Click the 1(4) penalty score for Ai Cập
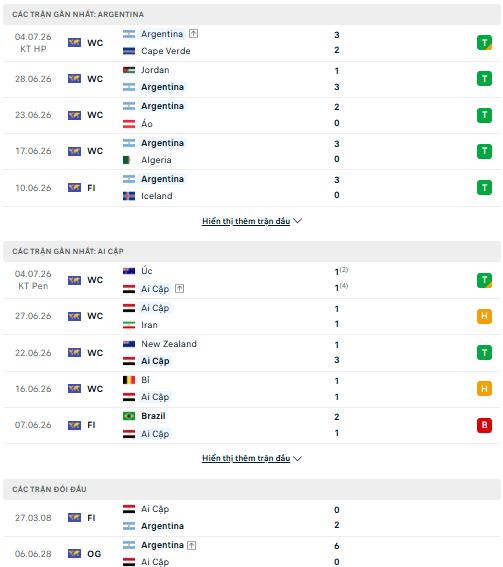 coord(341,287)
